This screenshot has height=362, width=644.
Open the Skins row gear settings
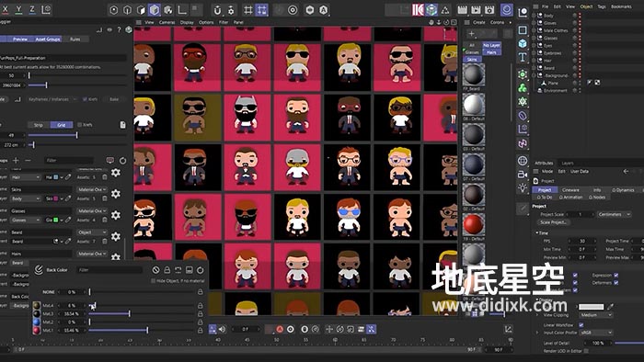click(x=116, y=194)
